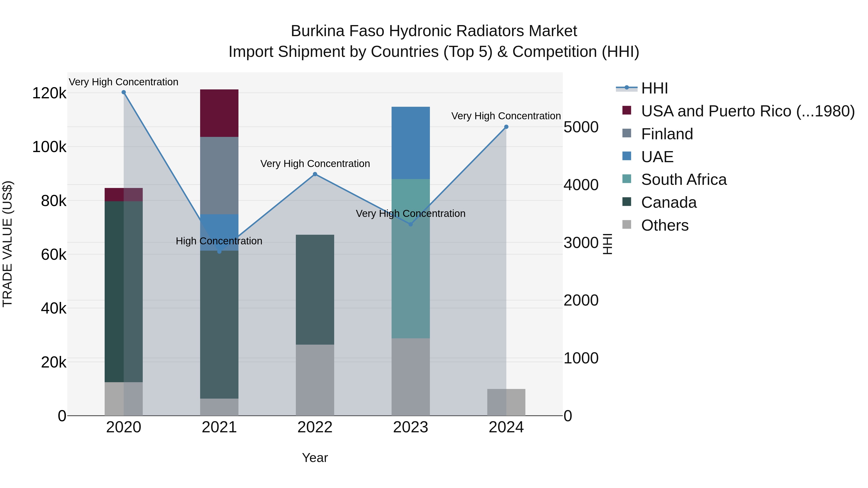Click the Finland legend color swatch
This screenshot has height=488, width=868.
coord(627,133)
